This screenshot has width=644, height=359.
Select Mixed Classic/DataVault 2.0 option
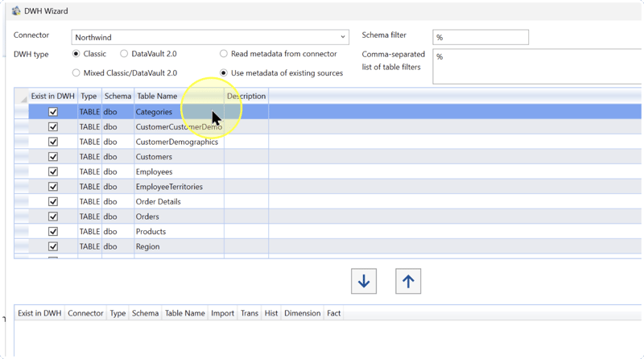tap(76, 73)
